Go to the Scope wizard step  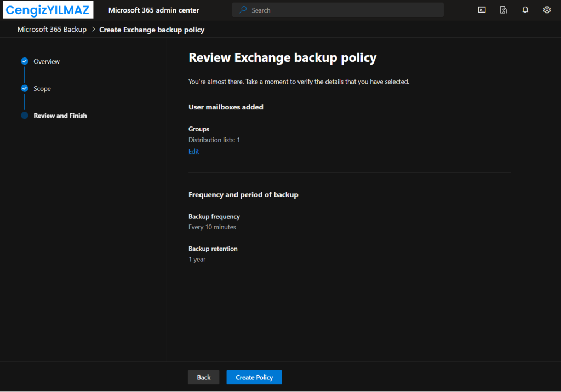(42, 89)
